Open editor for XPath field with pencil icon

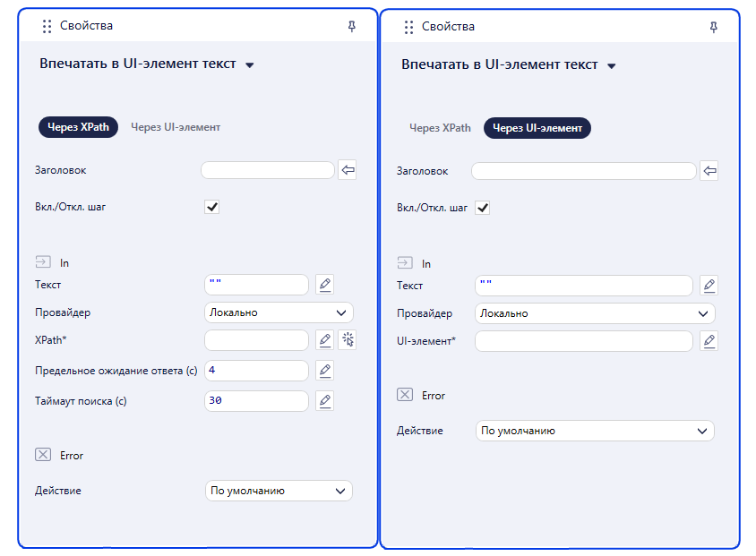point(325,339)
